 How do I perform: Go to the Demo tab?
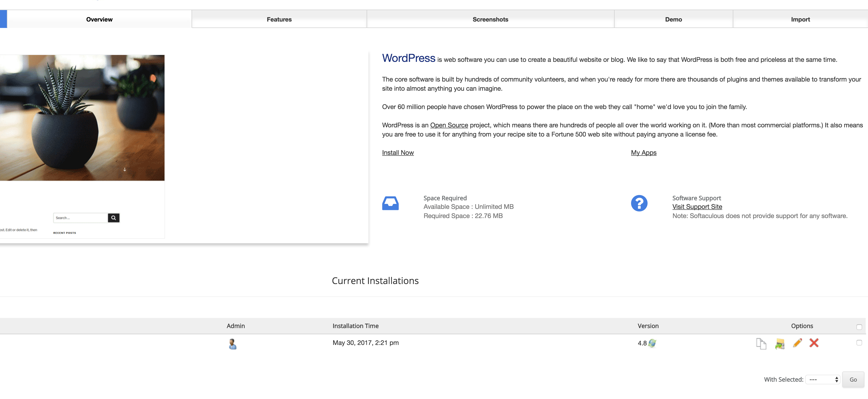click(x=673, y=19)
